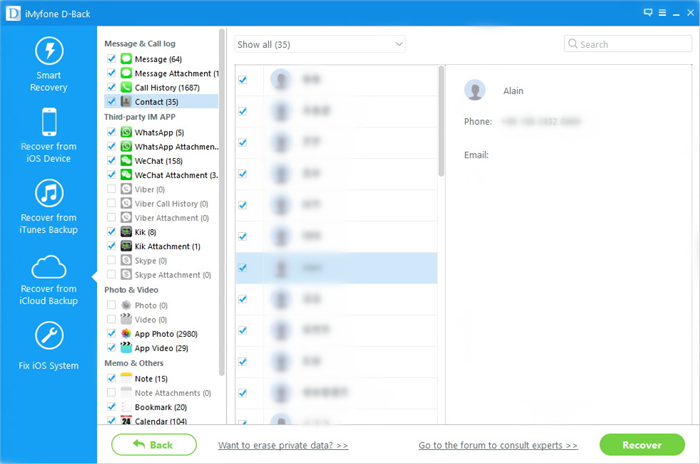Select Kik Attachment (1) category

167,247
